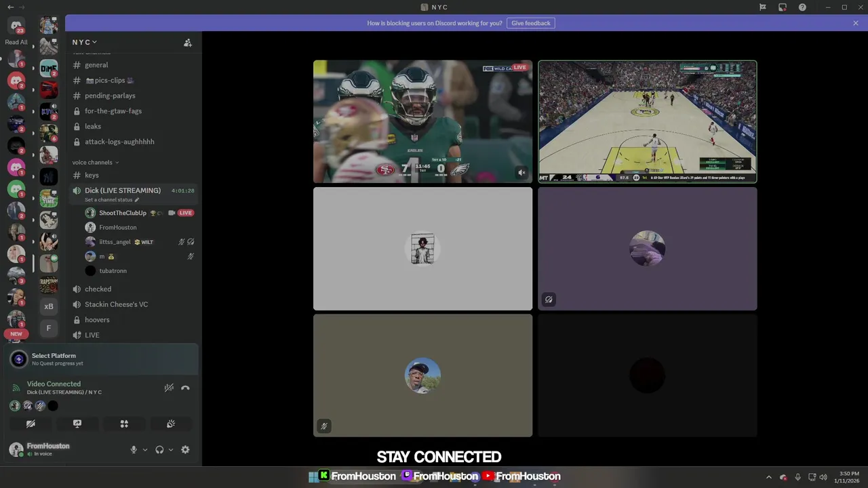Dismiss the blocking feedback banner

tap(856, 23)
